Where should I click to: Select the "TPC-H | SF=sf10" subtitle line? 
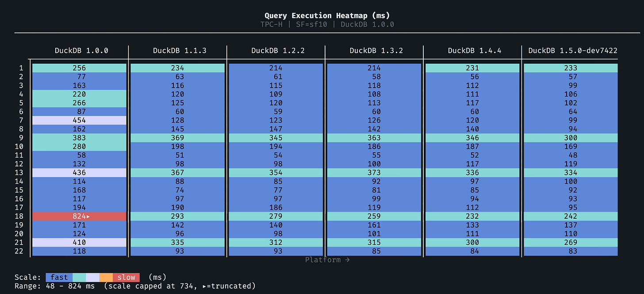pos(327,24)
